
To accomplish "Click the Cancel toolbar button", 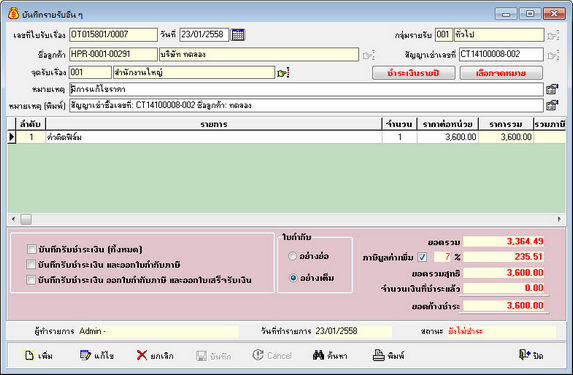I will click(x=272, y=355).
